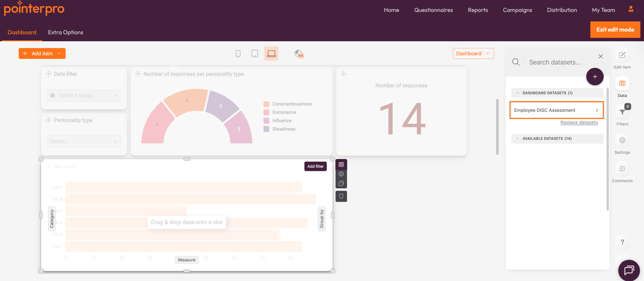Viewport: 644px width, 281px height.
Task: Click the Add filter button on bar chart
Action: 315,166
